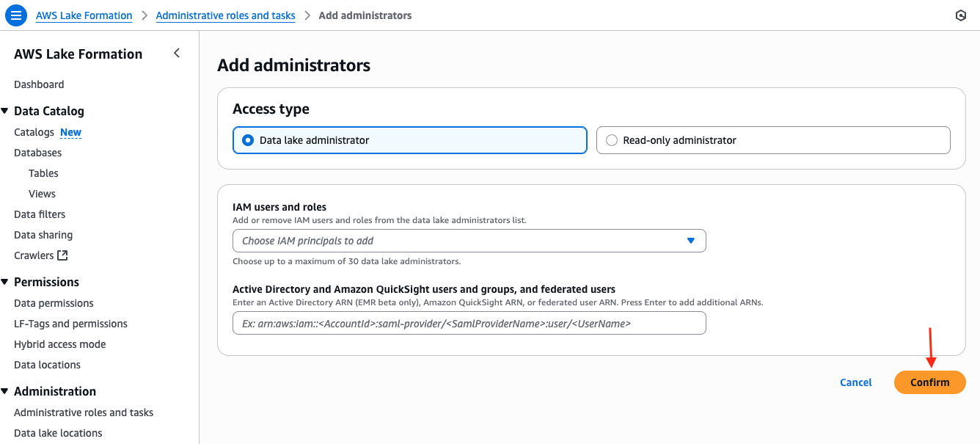Open Administrative roles and tasks breadcrumb
This screenshot has height=444, width=980.
click(x=225, y=15)
